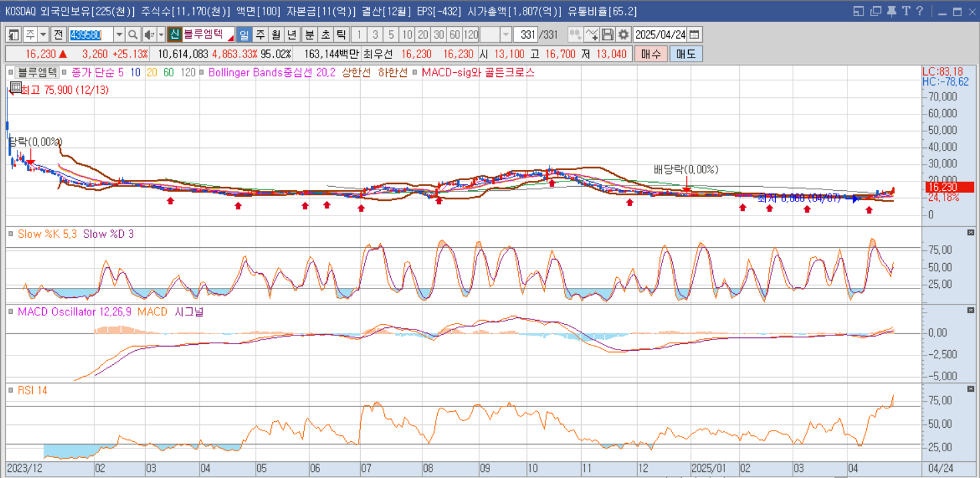Click the 331 bar count input field
The height and width of the screenshot is (478, 980).
525,35
